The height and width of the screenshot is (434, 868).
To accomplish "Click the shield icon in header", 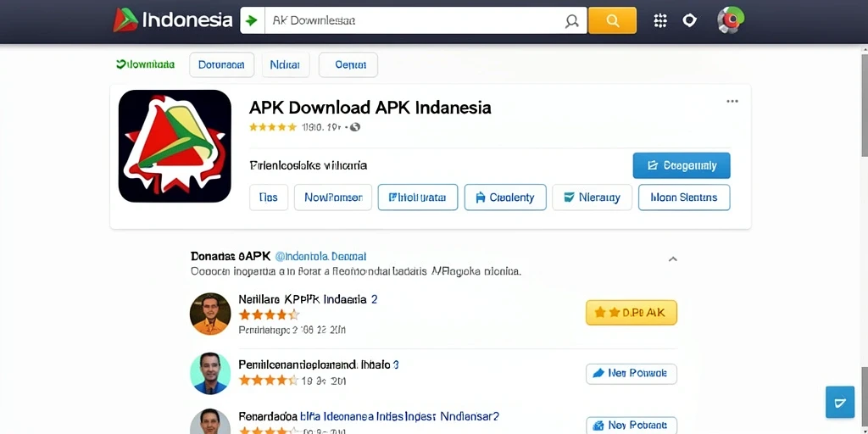I will (689, 20).
